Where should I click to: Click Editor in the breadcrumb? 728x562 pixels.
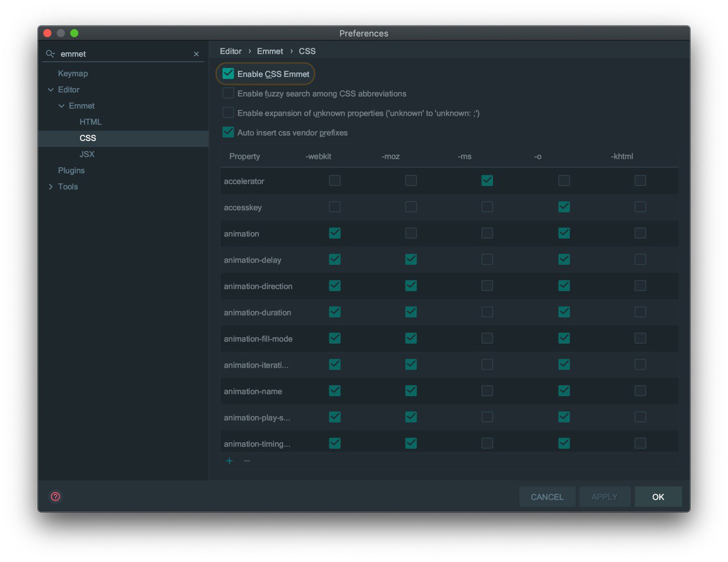point(231,51)
